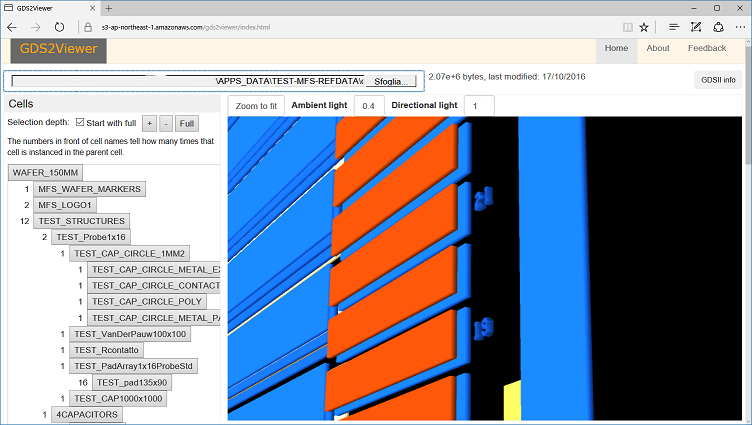
Task: Select the TEST_STRUCTURES cell
Action: 82,221
